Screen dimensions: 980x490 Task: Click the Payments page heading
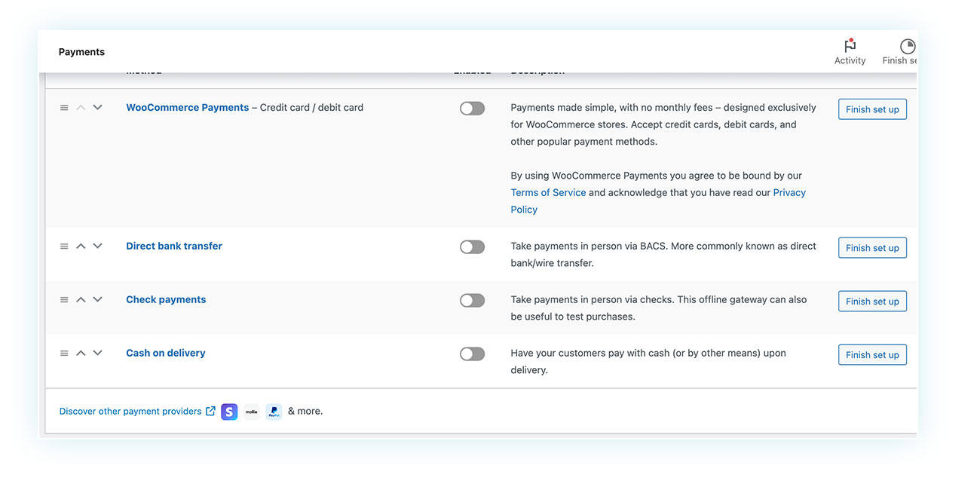click(x=81, y=52)
